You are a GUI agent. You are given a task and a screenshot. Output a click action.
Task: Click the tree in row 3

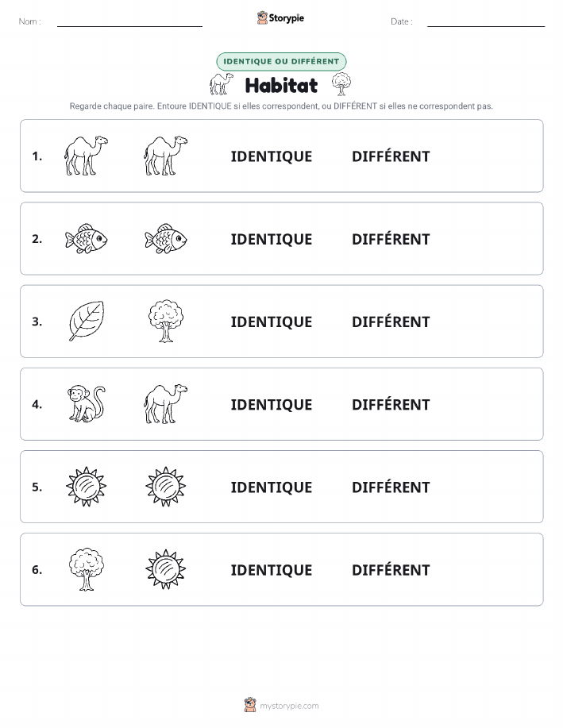166,321
